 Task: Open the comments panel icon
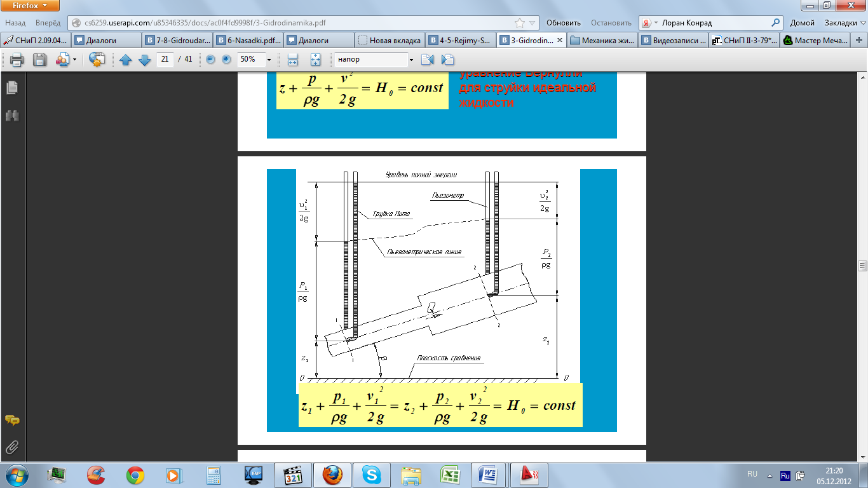tap(12, 421)
